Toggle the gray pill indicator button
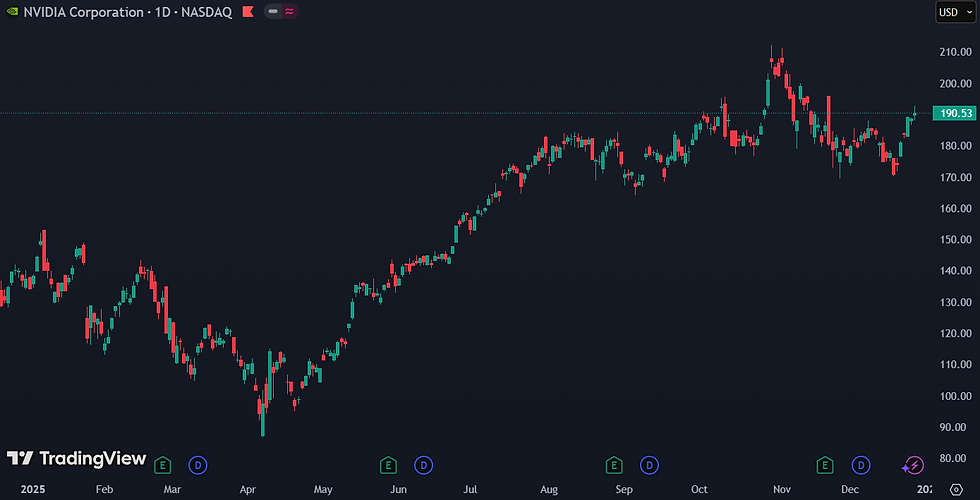Image resolution: width=980 pixels, height=500 pixels. tap(272, 11)
